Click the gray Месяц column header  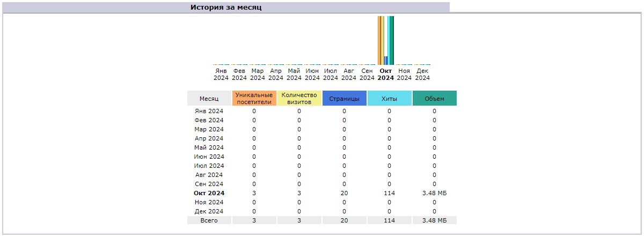pyautogui.click(x=209, y=98)
